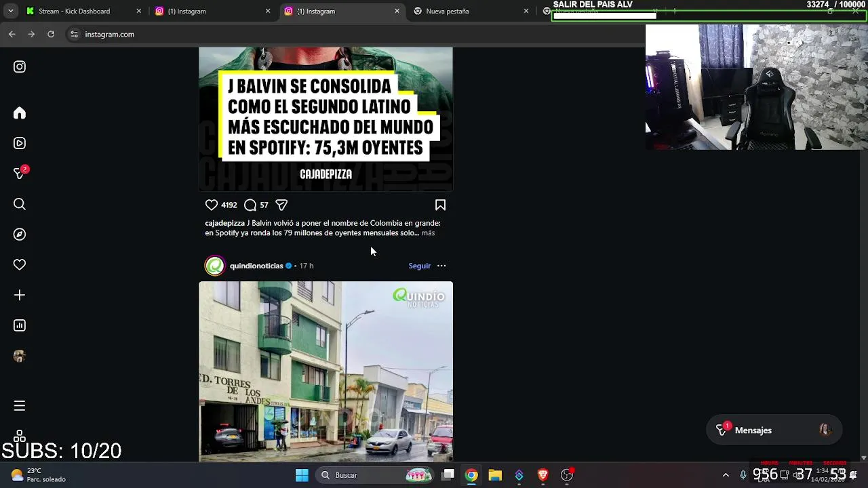The width and height of the screenshot is (868, 488).
Task: Open the Instagram logo home link
Action: [x=20, y=66]
